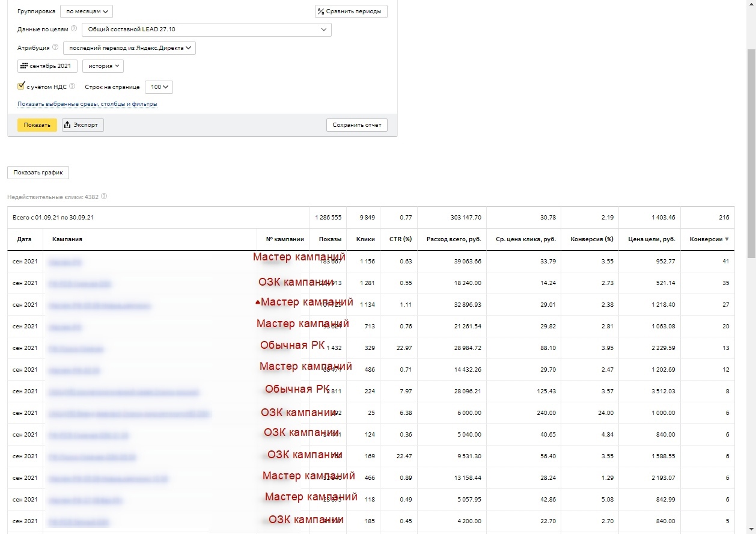The image size is (756, 534).
Task: Sort table by 'Расход всего, руб.' column header
Action: point(453,239)
